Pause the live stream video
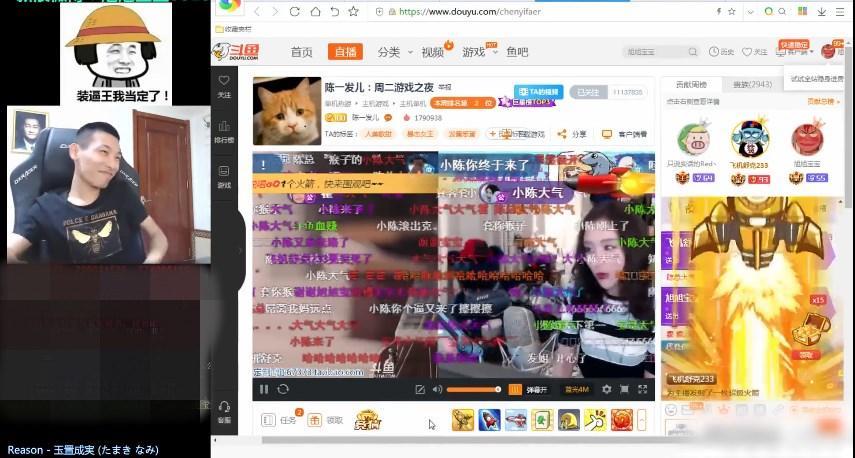 (x=264, y=389)
